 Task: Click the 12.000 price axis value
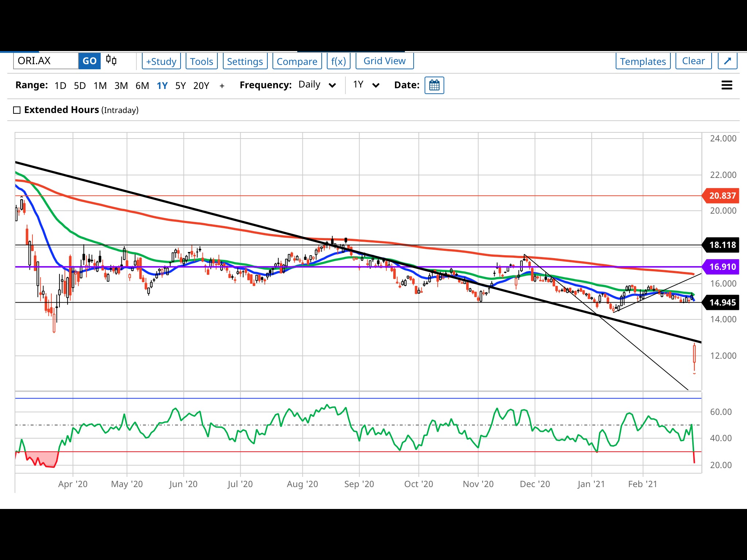coord(723,356)
